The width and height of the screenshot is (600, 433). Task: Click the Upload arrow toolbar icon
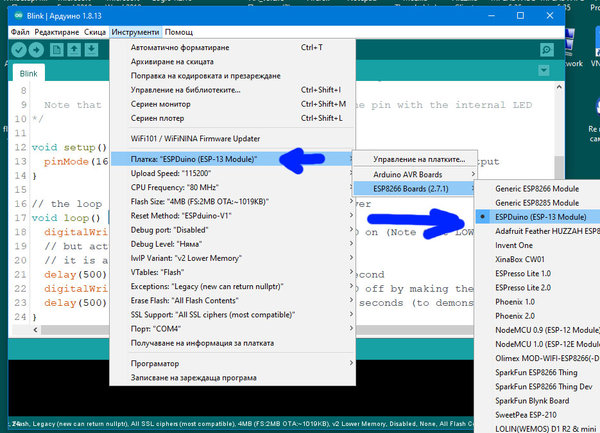tap(36, 50)
